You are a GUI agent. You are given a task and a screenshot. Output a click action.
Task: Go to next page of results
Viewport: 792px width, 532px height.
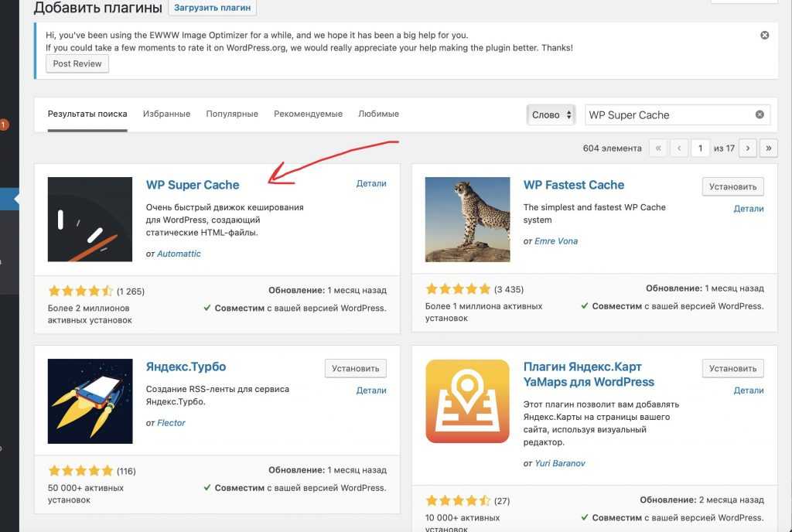(747, 148)
